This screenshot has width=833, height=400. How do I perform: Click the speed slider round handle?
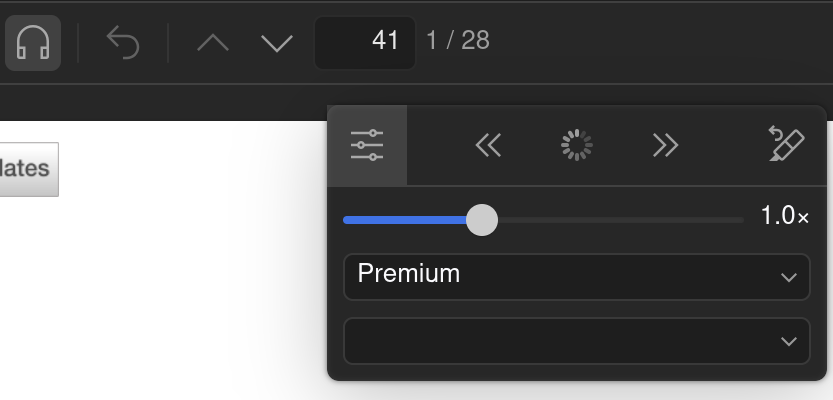482,220
